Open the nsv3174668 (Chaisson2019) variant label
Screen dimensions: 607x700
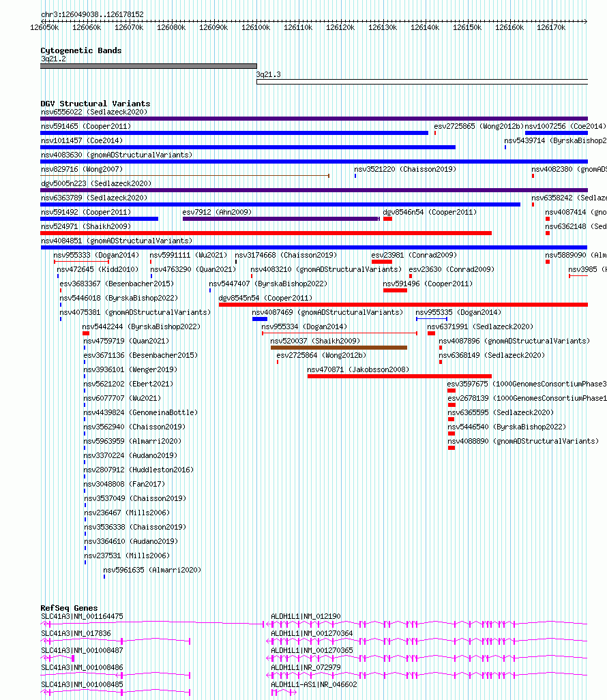(286, 255)
